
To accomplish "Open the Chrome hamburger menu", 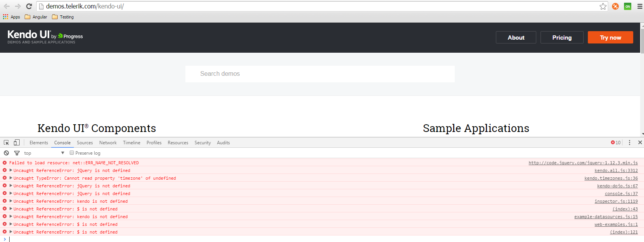I will click(x=640, y=6).
